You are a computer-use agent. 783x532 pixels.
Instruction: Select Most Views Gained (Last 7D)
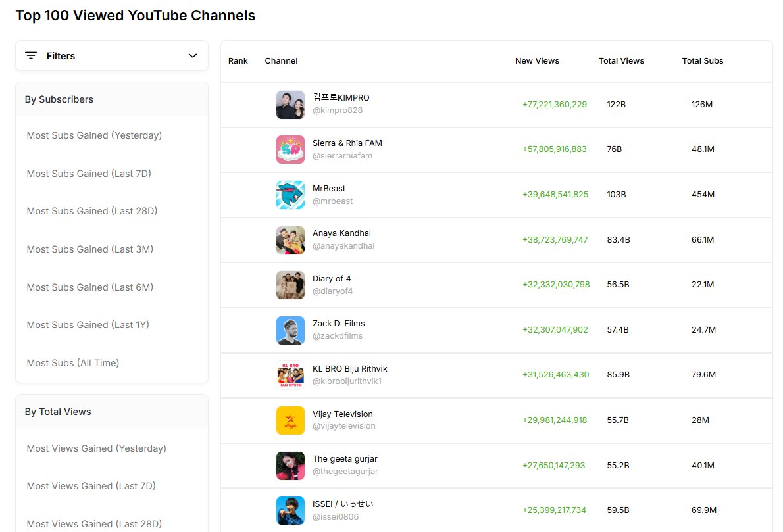tap(91, 486)
